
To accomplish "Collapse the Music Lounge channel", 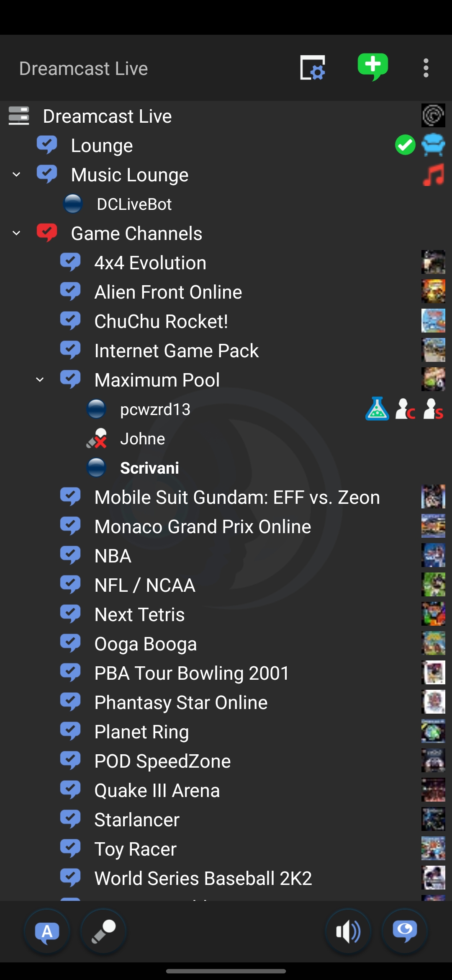I will (16, 175).
